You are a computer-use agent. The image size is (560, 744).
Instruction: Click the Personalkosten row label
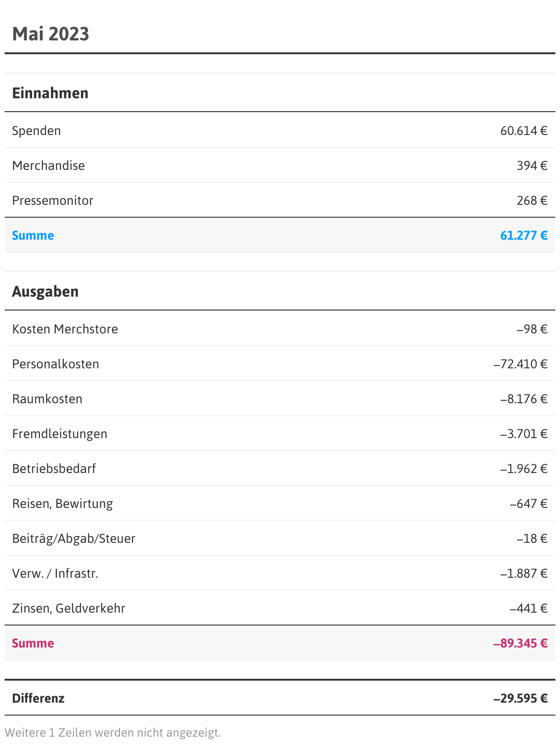(x=56, y=364)
